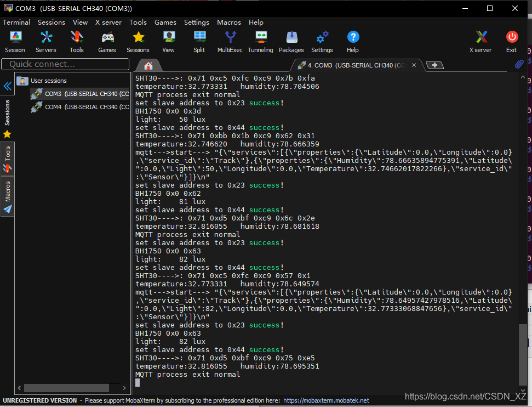
Task: Open the View menu
Action: [80, 22]
